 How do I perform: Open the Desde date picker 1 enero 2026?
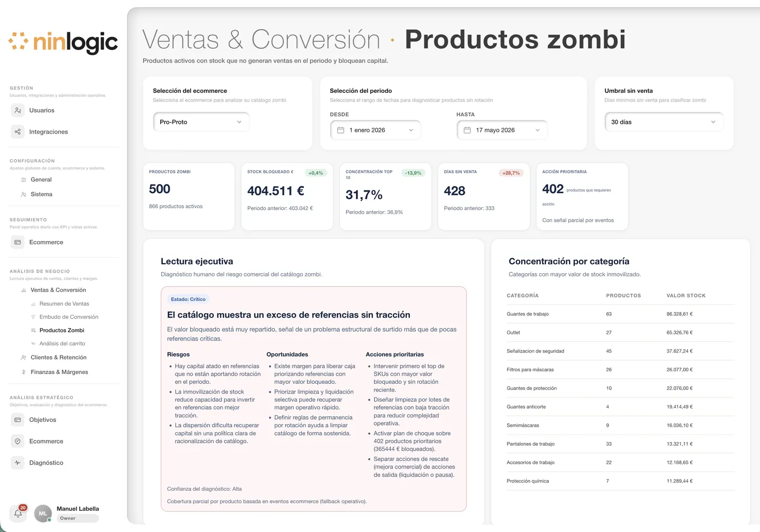tap(375, 130)
